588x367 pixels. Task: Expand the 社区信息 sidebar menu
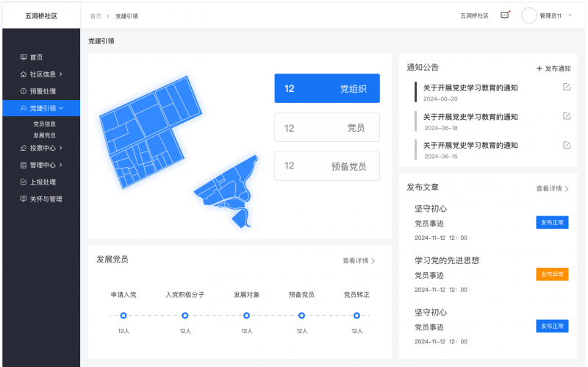[x=60, y=74]
